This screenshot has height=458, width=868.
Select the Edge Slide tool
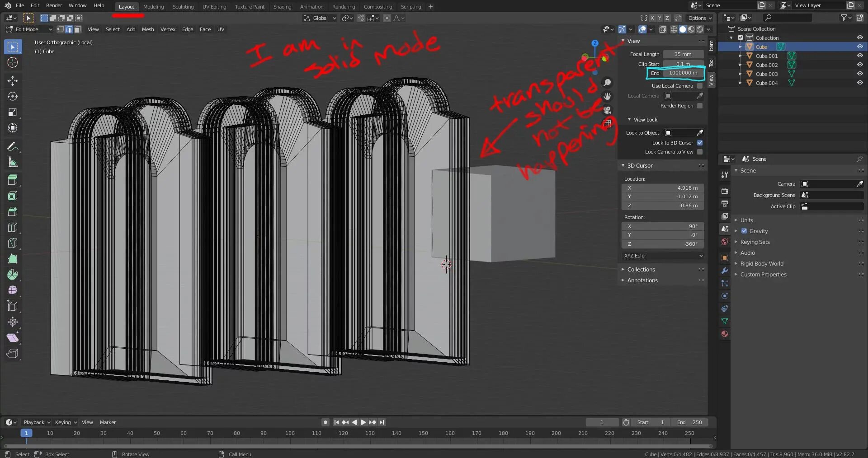(13, 306)
